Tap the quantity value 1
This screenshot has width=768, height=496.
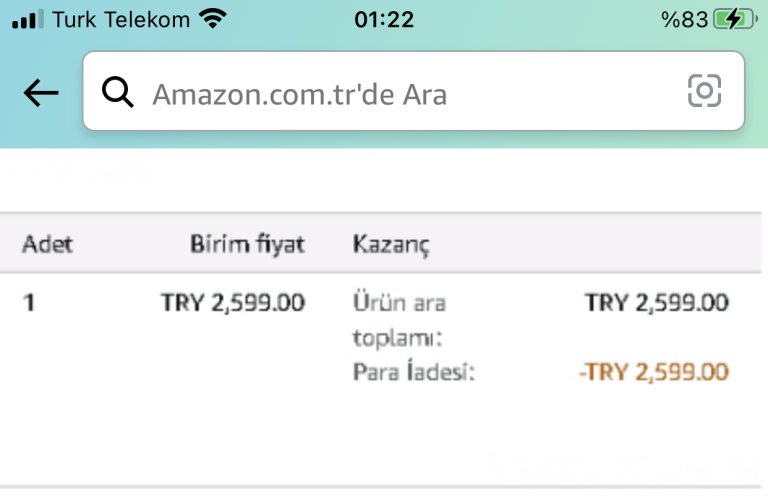click(29, 302)
